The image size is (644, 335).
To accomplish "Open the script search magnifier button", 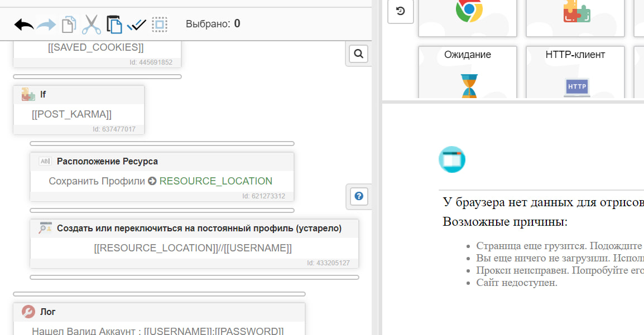I will tap(359, 54).
